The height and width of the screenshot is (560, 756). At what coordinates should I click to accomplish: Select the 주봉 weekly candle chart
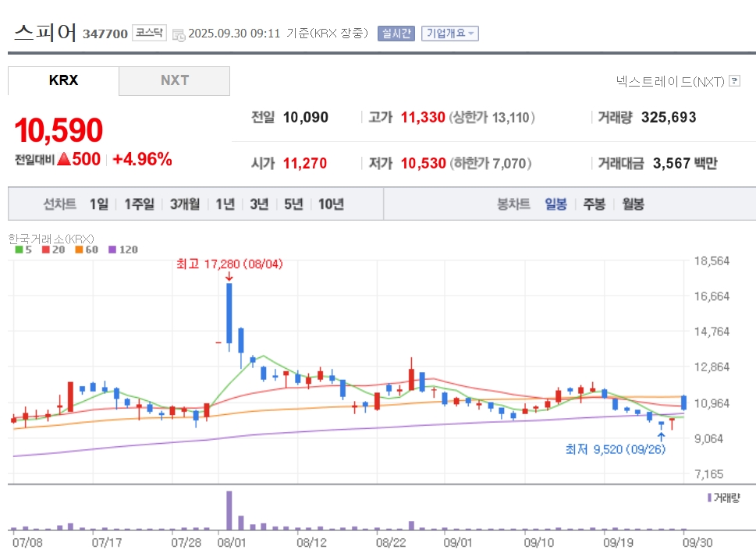[x=594, y=204]
